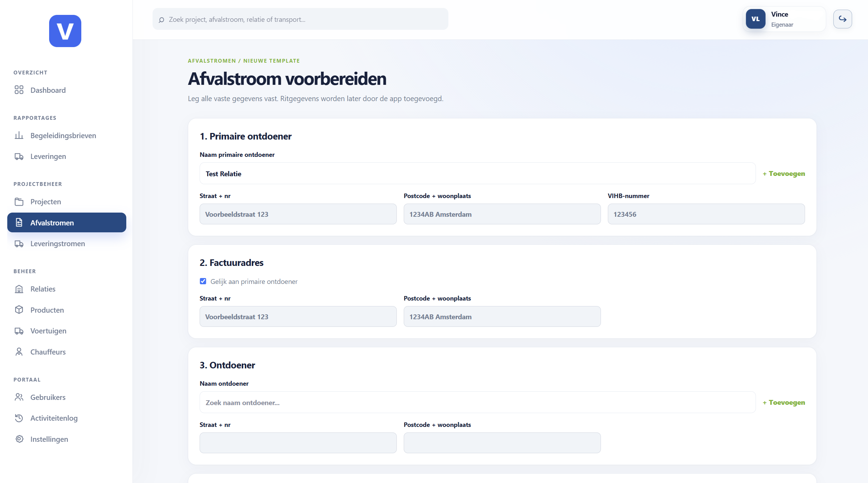Open Projecten section
This screenshot has width=868, height=483.
[67, 202]
